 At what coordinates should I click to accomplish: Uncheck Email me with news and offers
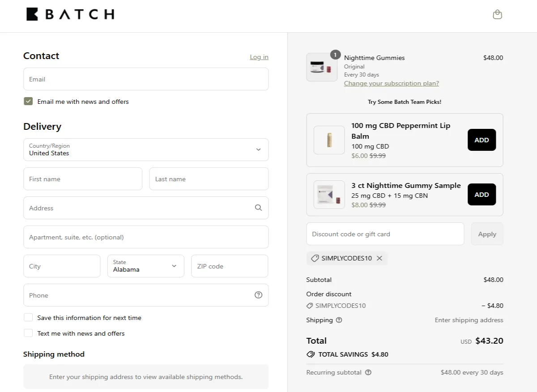pyautogui.click(x=28, y=102)
